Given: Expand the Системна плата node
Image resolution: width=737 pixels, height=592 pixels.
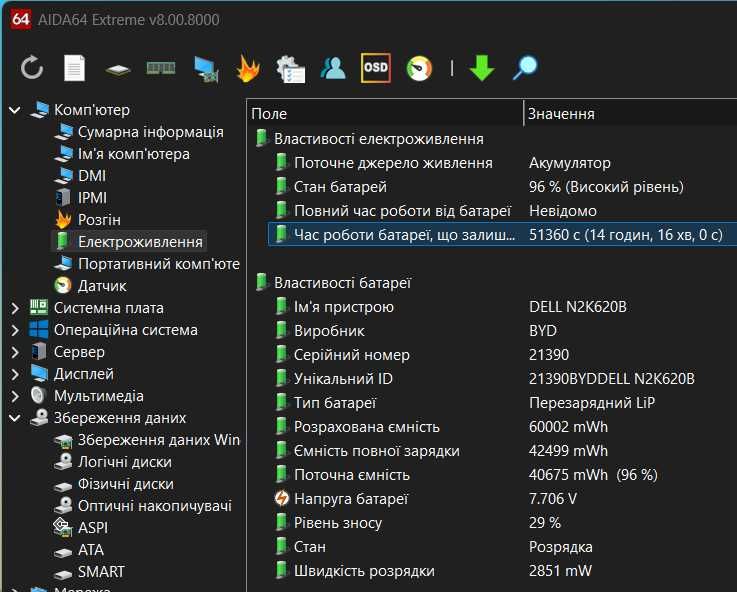Looking at the screenshot, I should click(15, 308).
